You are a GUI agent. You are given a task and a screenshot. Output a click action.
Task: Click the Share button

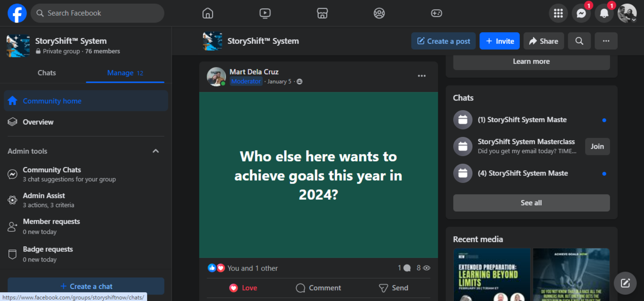(544, 41)
